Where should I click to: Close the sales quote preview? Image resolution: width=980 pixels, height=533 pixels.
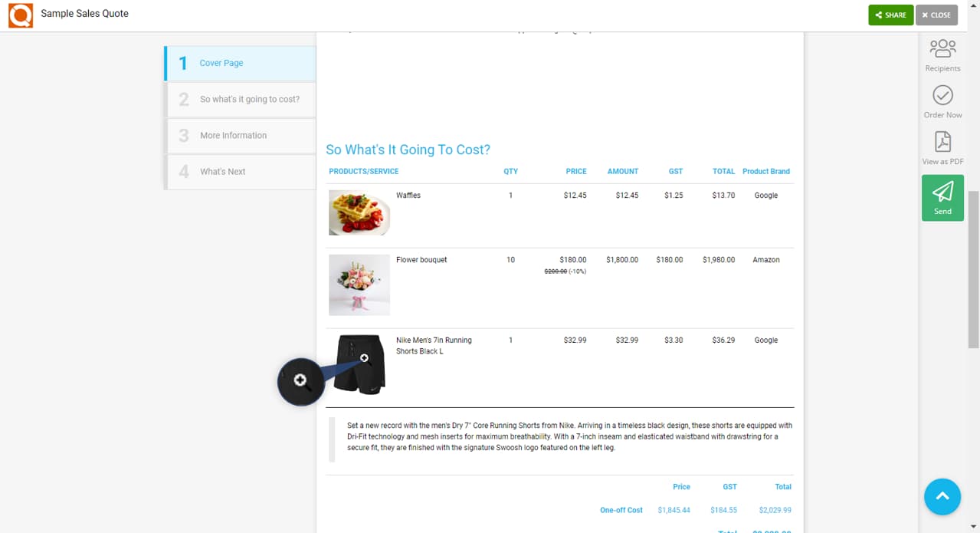[x=936, y=15]
